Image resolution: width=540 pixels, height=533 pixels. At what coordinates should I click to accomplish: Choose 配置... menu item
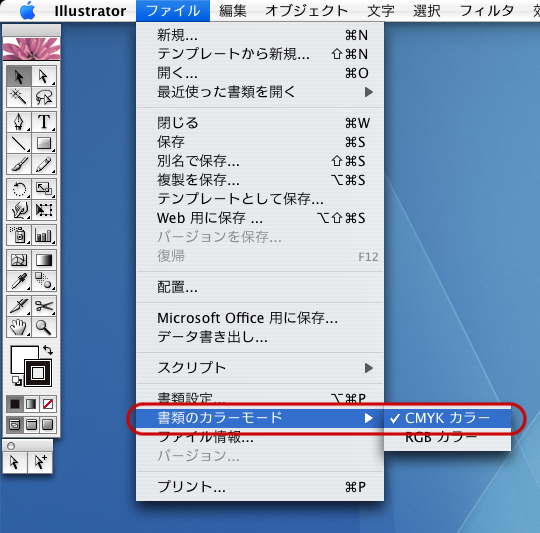260,287
